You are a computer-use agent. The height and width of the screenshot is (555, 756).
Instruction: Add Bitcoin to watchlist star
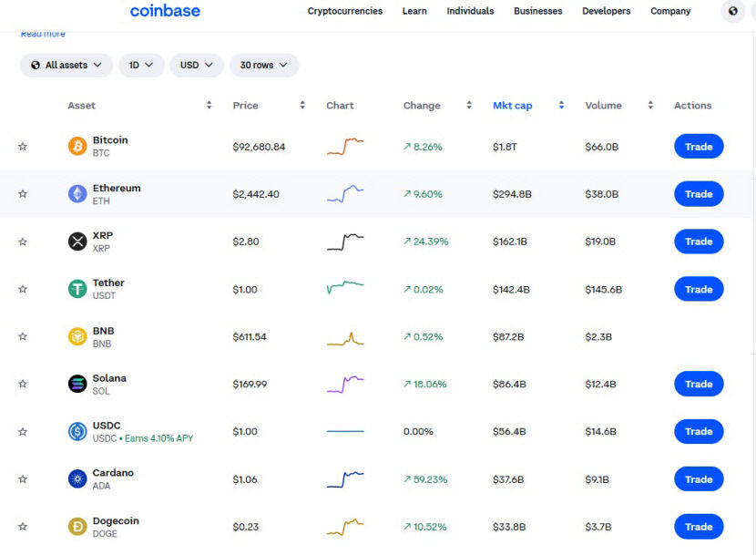click(23, 146)
